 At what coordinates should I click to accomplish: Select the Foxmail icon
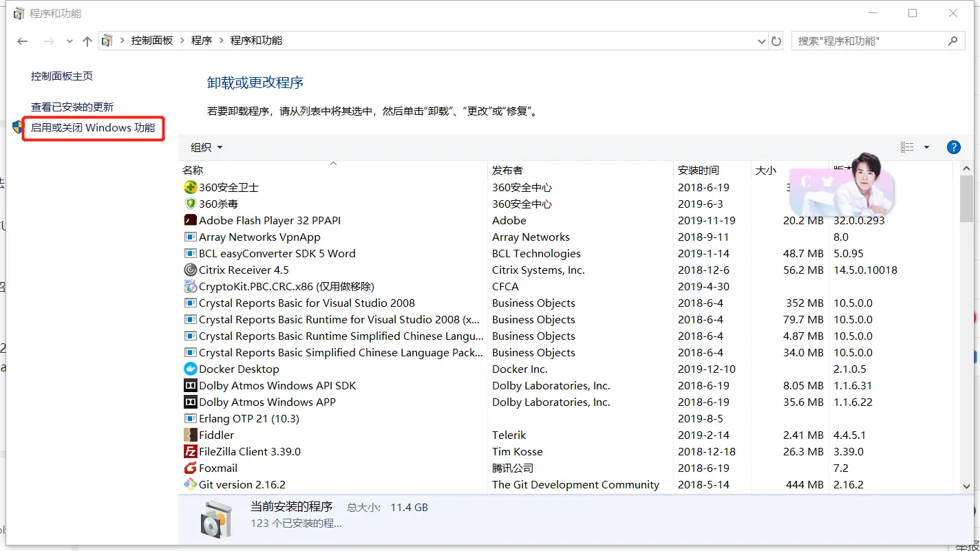(191, 468)
